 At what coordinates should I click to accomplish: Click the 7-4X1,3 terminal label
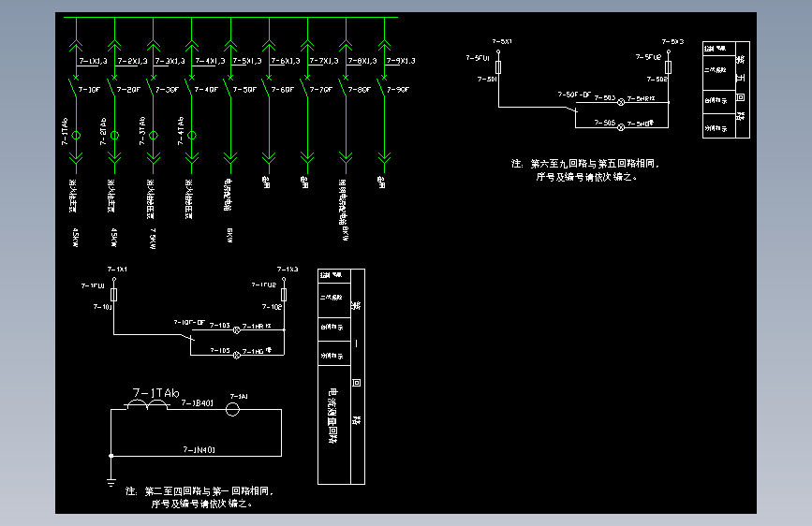coord(210,61)
